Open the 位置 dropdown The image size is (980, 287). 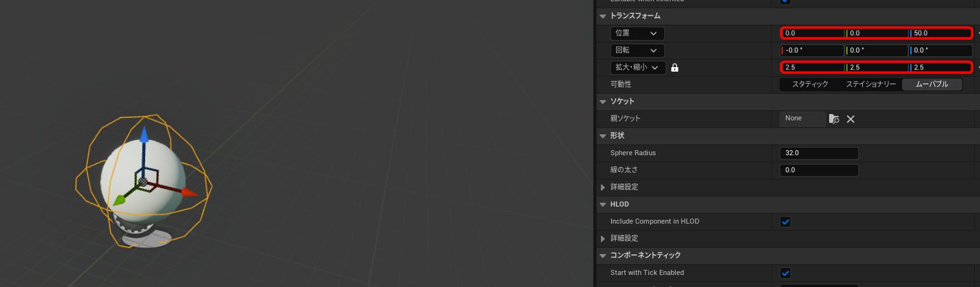coord(637,33)
